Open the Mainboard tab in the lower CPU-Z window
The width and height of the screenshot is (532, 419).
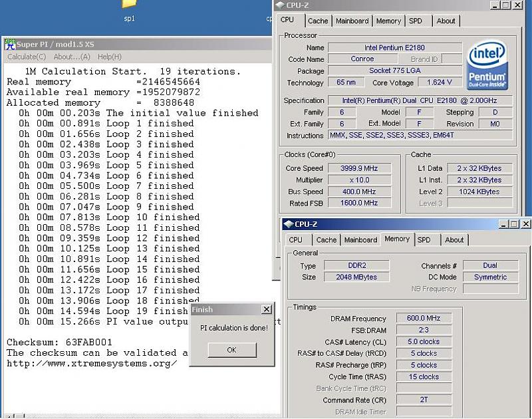coord(360,240)
